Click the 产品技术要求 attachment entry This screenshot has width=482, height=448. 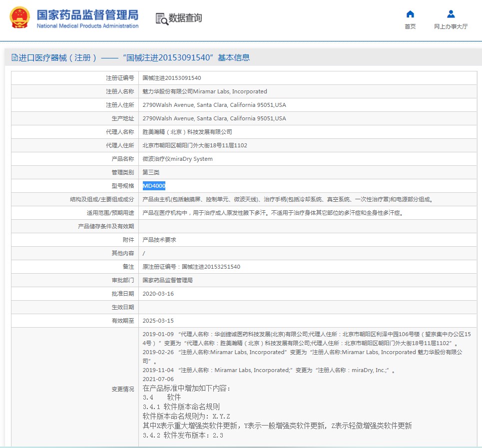[159, 240]
